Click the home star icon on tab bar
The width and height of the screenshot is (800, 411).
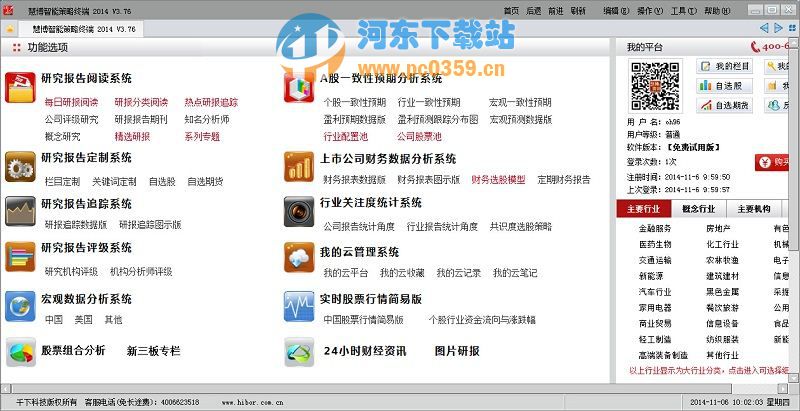point(9,29)
